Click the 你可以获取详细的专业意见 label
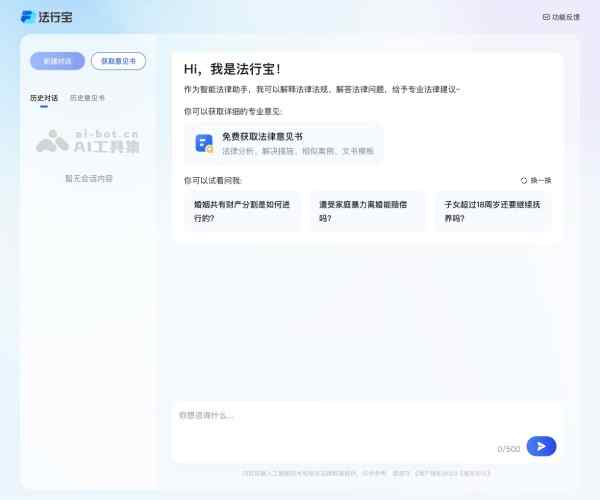The image size is (600, 500). [x=233, y=111]
